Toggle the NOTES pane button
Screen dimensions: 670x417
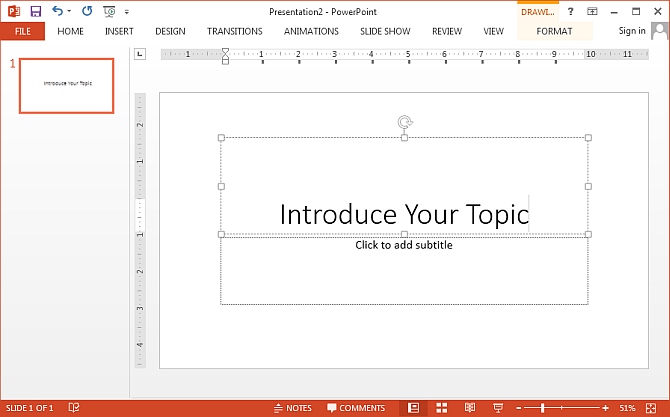point(293,408)
